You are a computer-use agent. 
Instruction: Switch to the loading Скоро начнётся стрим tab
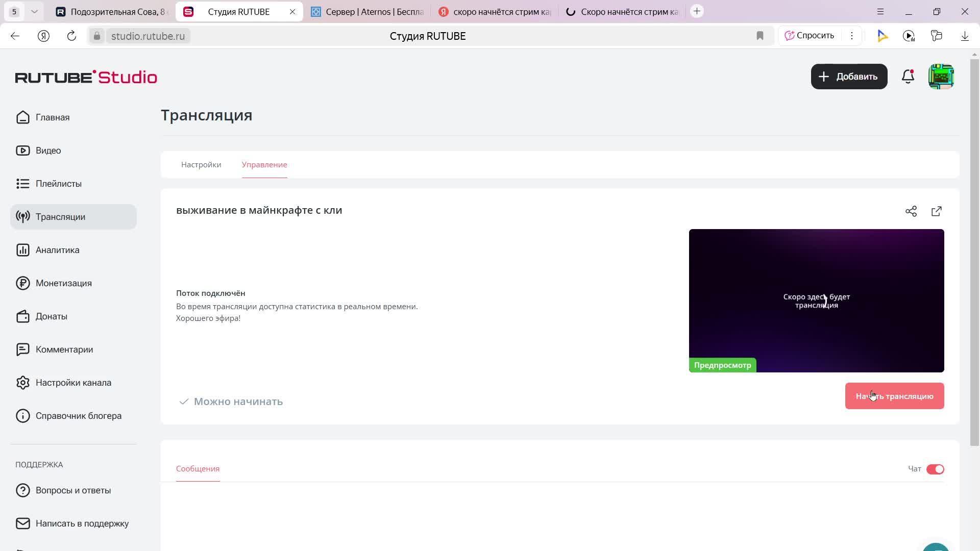tap(623, 11)
